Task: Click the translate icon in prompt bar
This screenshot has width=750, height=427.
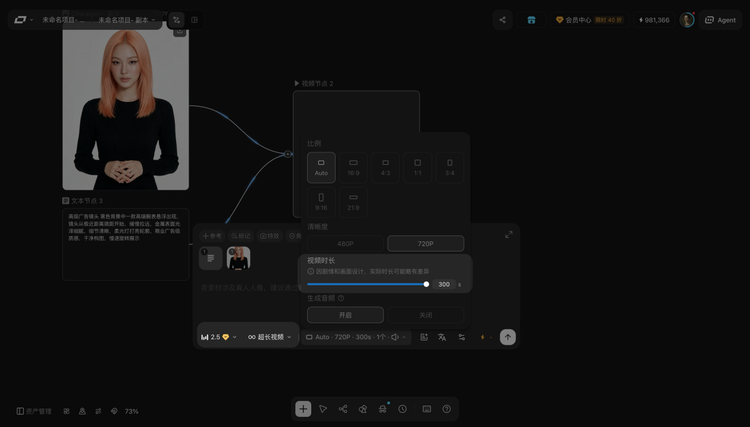Action: [442, 337]
